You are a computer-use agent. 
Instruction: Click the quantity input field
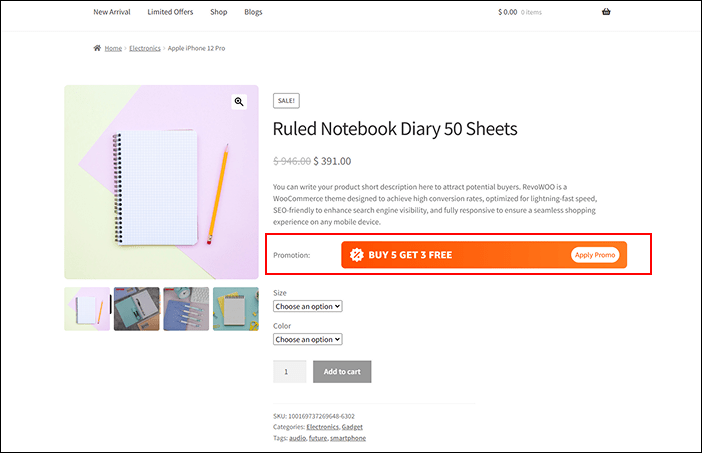[x=289, y=372]
